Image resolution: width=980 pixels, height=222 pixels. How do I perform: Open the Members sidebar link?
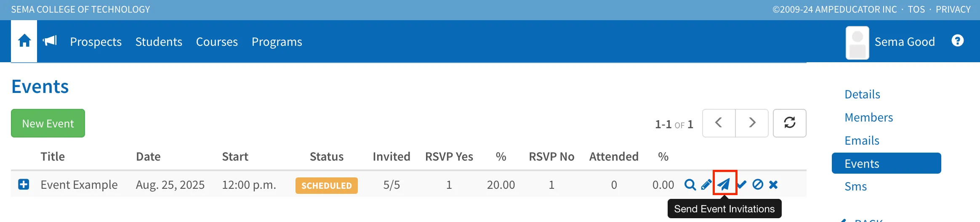pos(868,117)
